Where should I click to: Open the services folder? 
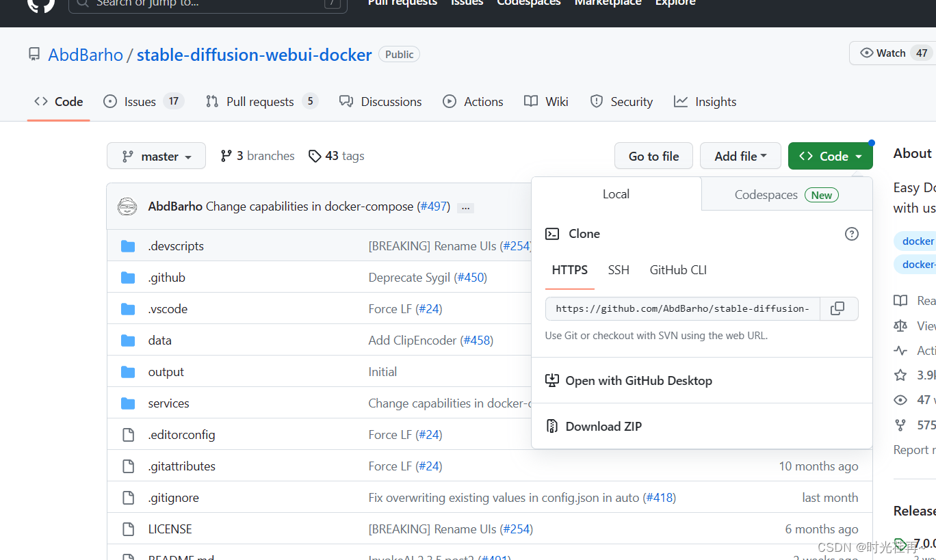tap(169, 403)
